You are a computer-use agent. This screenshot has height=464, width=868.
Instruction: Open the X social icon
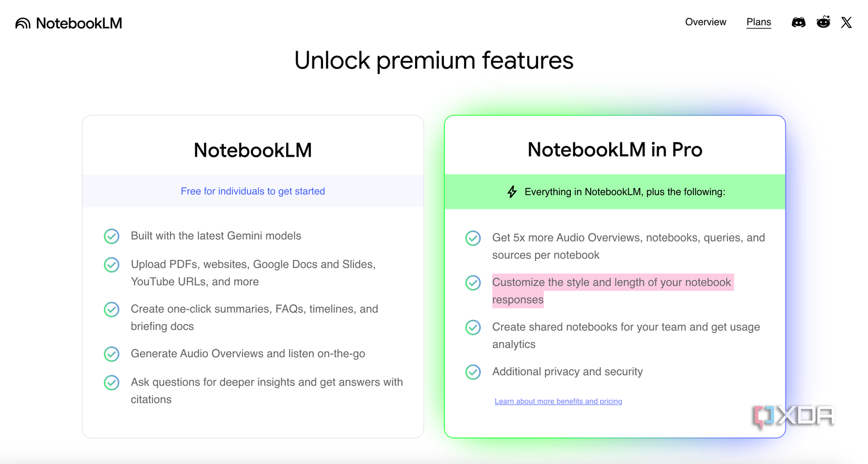click(x=846, y=22)
